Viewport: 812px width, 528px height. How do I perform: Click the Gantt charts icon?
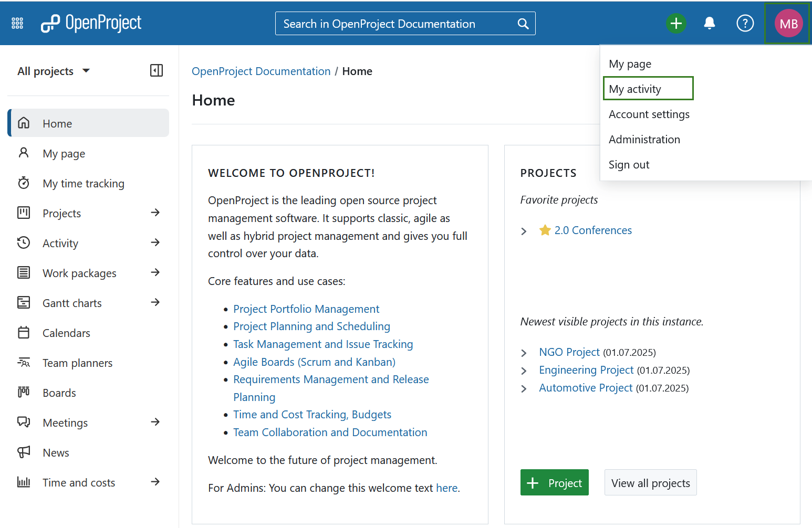(24, 302)
